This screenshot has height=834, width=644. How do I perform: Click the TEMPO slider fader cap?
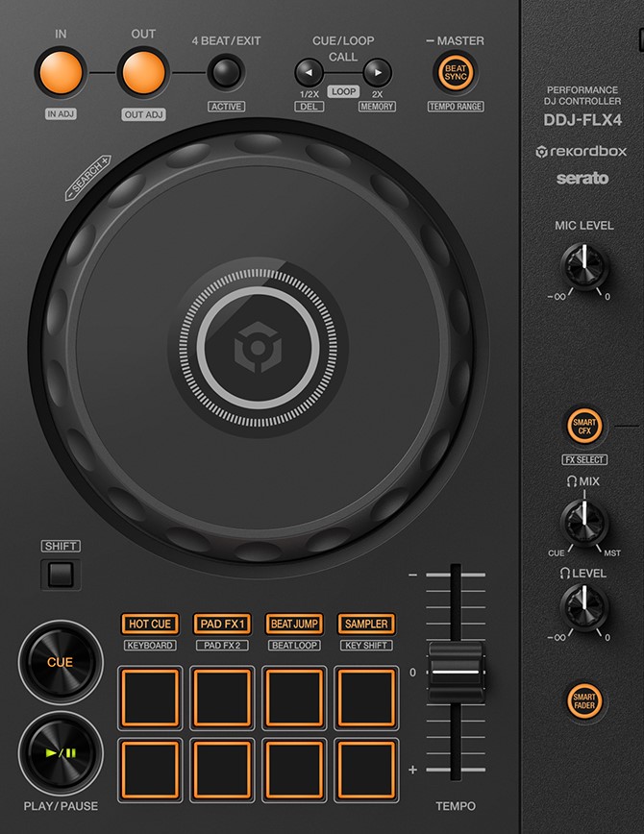(457, 672)
